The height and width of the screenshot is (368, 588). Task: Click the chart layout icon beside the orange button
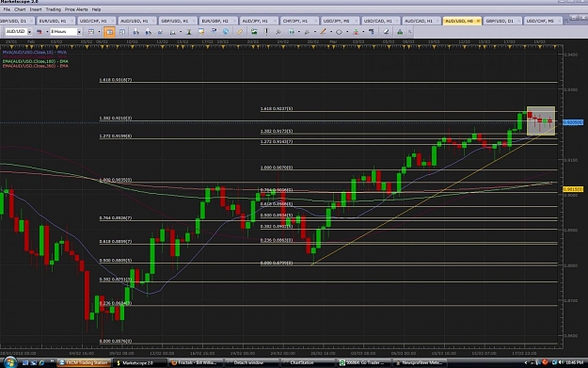click(122, 32)
